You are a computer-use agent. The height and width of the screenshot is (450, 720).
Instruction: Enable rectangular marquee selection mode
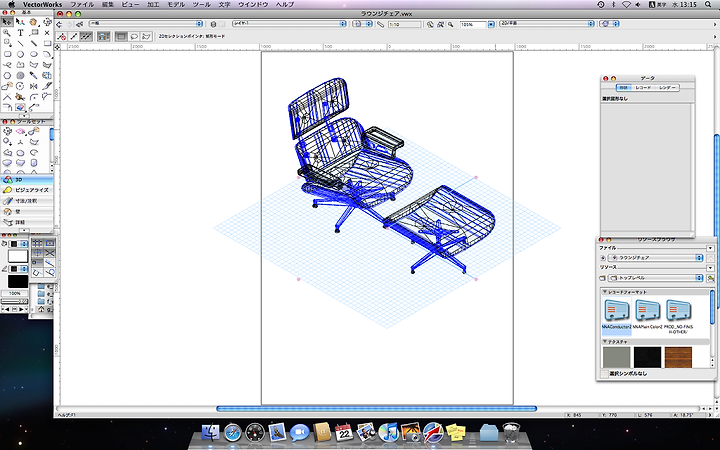121,36
